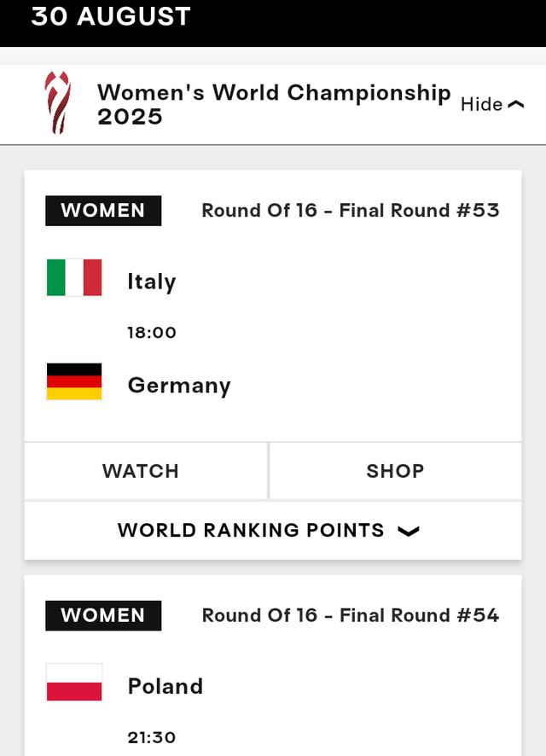The width and height of the screenshot is (546, 756).
Task: Click the Italy flag icon
Action: point(74,277)
